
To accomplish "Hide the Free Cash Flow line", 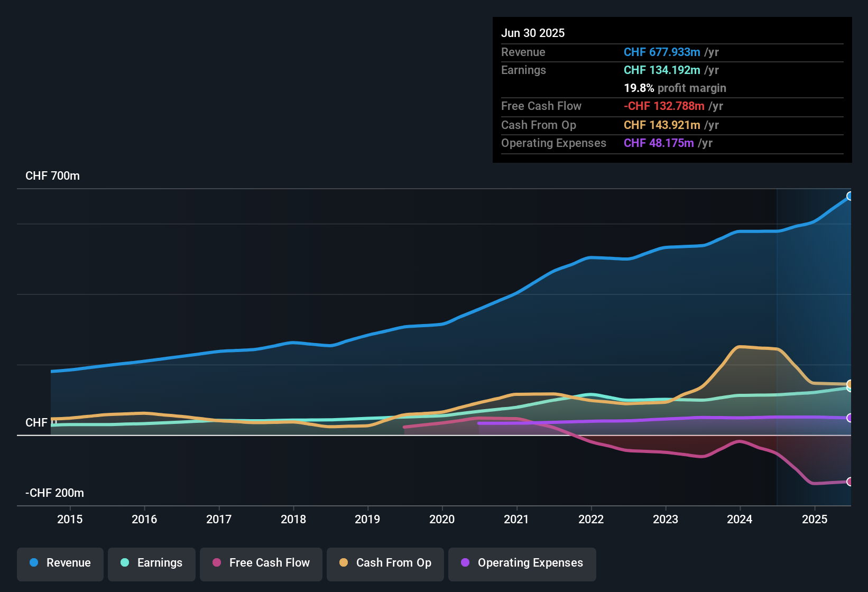I will 261,564.
